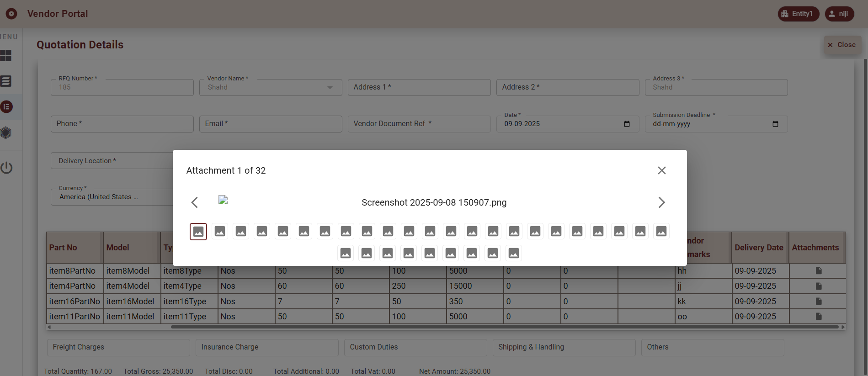Screen dimensions: 868x376
Task: Open attachment icon for item4PartNo row
Action: pyautogui.click(x=818, y=286)
